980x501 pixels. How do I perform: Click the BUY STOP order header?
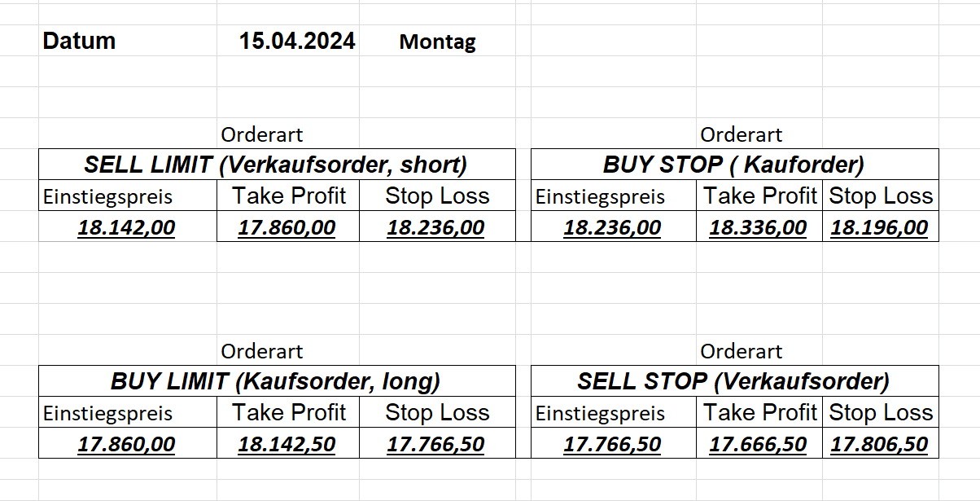coord(733,165)
